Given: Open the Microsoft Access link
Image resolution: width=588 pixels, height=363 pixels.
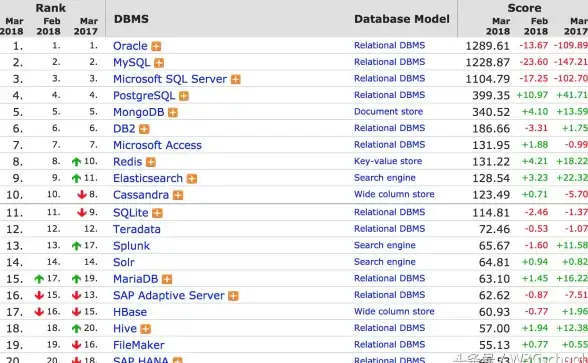Looking at the screenshot, I should click(x=158, y=145).
